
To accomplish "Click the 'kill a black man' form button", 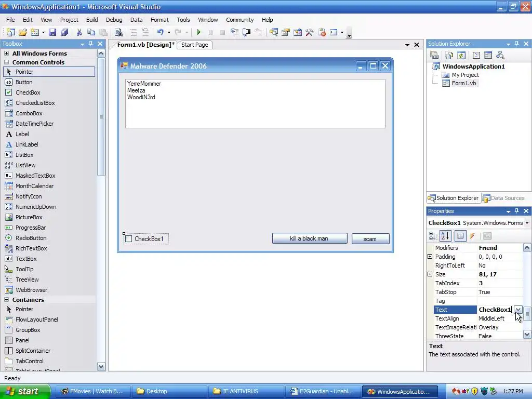I will [310, 238].
